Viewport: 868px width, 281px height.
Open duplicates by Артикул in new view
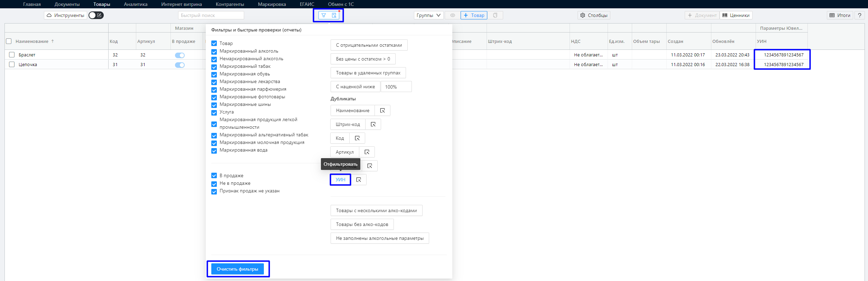[367, 152]
